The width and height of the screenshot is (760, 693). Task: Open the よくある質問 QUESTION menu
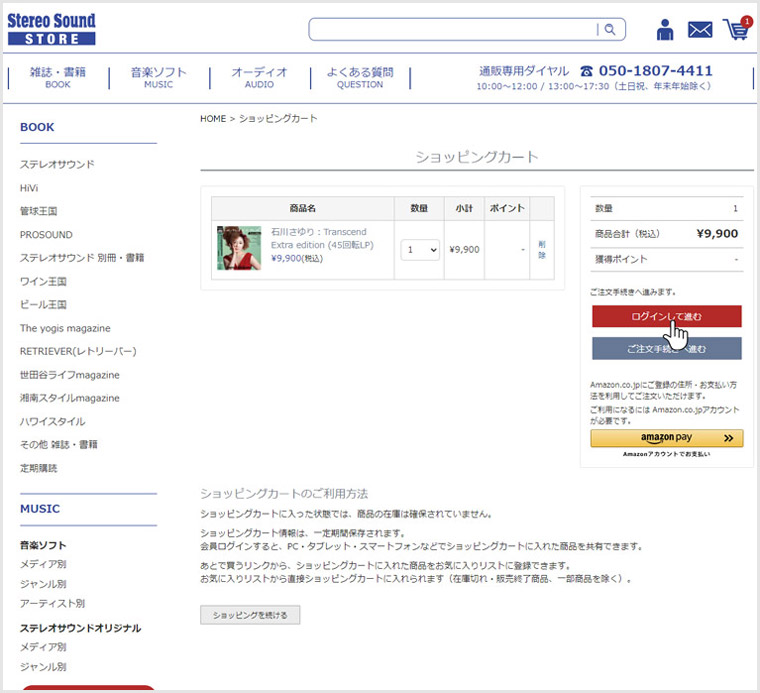tap(360, 77)
